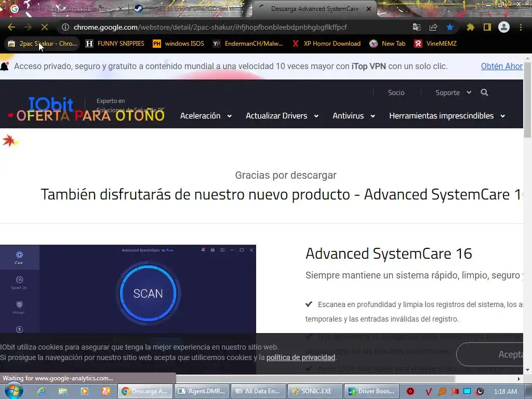The width and height of the screenshot is (532, 399).
Task: Open the Chrome extensions puzzle icon
Action: 470,27
